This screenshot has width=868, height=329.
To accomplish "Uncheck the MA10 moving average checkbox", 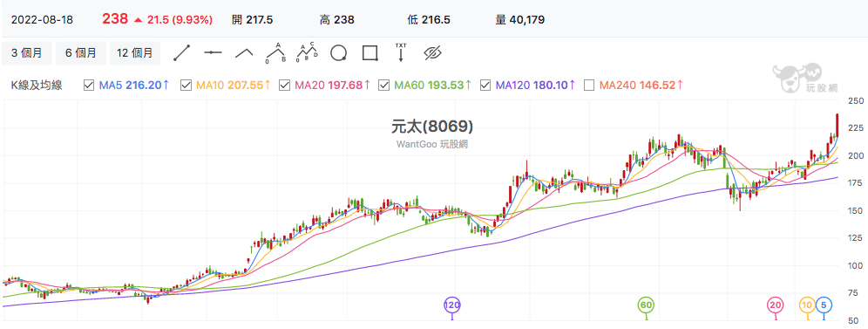I will pyautogui.click(x=186, y=86).
